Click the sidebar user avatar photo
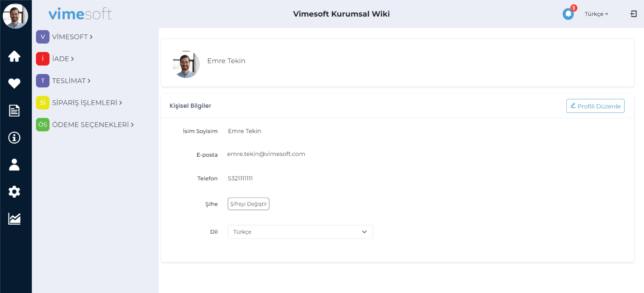 [16, 16]
